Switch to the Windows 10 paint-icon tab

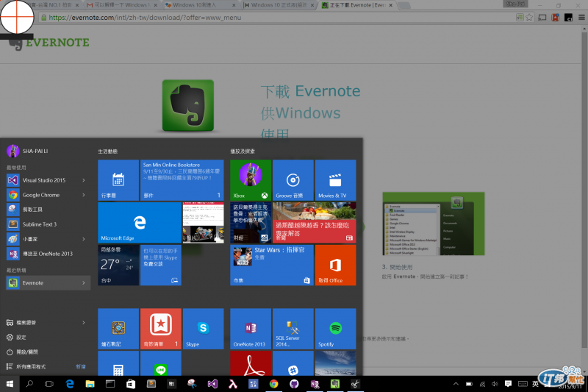tap(200, 5)
